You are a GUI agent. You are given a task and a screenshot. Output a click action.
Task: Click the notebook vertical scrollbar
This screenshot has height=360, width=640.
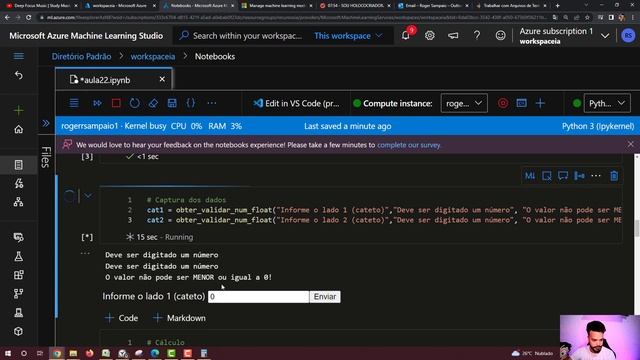[637, 229]
